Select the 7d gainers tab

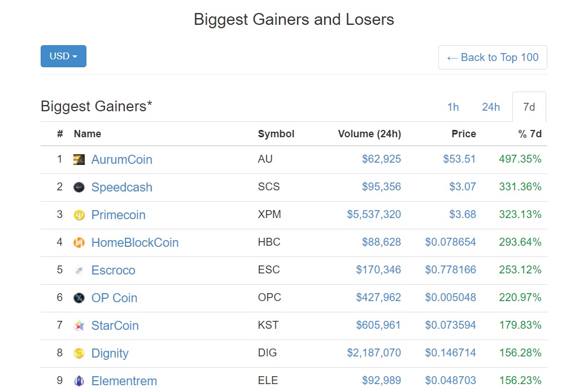tap(529, 107)
